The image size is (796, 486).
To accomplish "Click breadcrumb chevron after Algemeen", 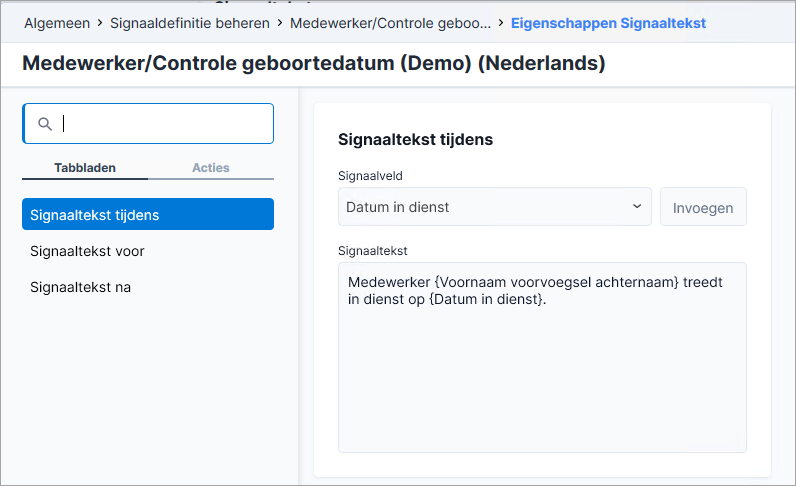I will click(100, 23).
